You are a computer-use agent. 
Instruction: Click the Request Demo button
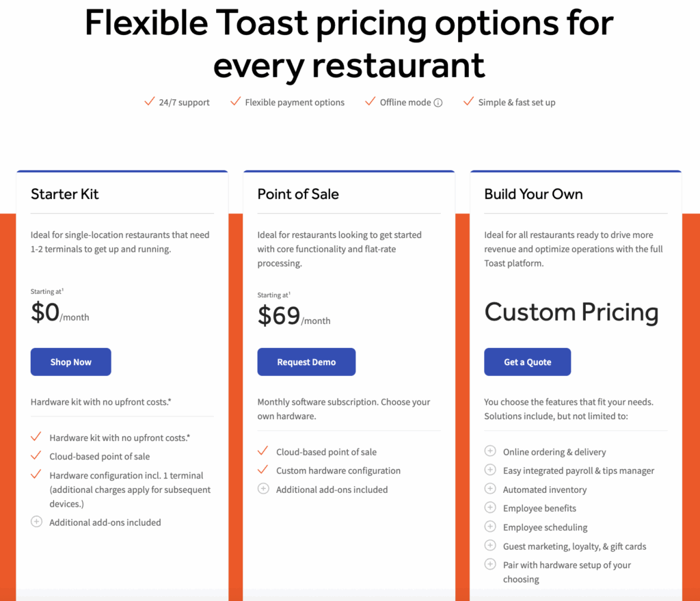tap(306, 362)
